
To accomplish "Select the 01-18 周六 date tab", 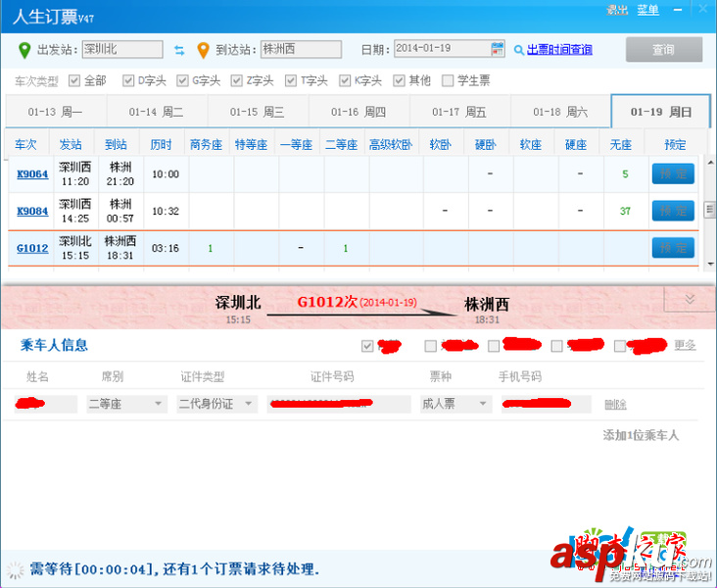I will click(x=560, y=112).
